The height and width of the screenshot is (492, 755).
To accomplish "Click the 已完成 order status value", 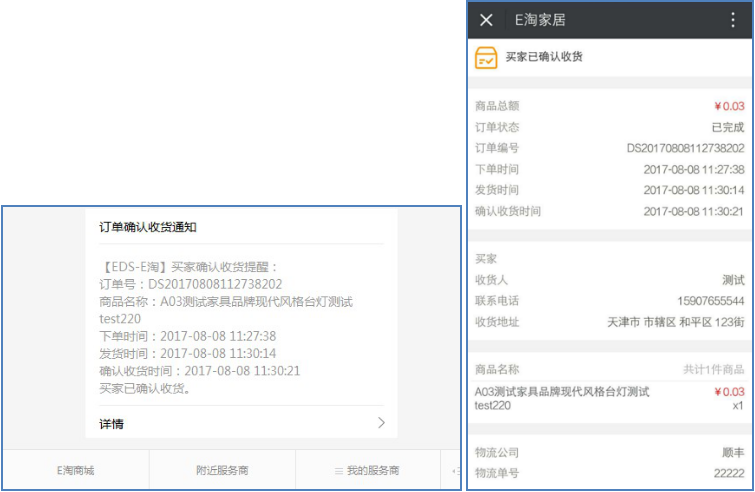I will [728, 127].
